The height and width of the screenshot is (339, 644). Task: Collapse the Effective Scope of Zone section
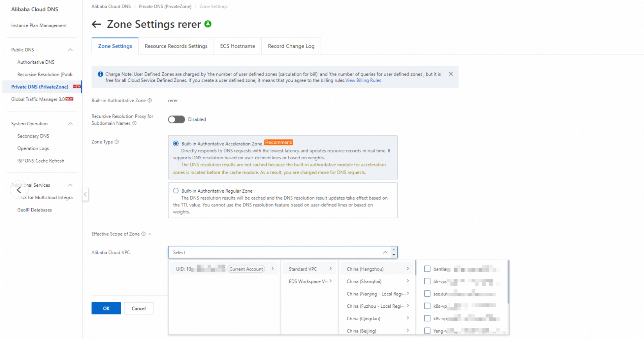[150, 234]
